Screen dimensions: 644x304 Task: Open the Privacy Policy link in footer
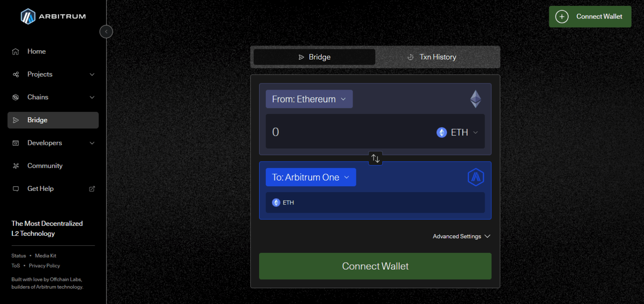(44, 265)
